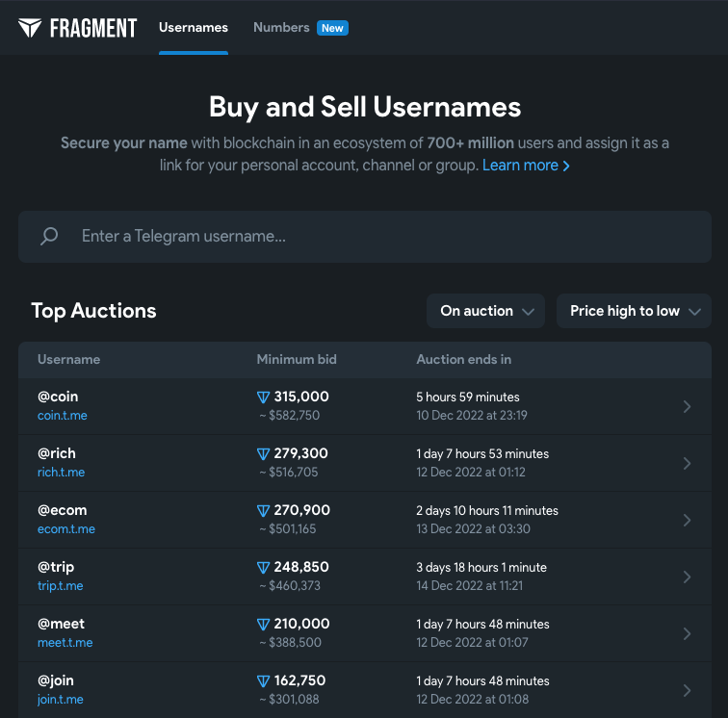The image size is (728, 718).
Task: Click 13 Dec 2022 at 03:30 date
Action: click(x=473, y=529)
